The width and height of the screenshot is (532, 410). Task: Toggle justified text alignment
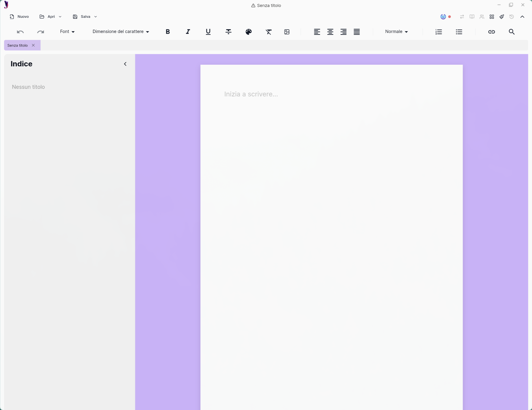click(356, 32)
